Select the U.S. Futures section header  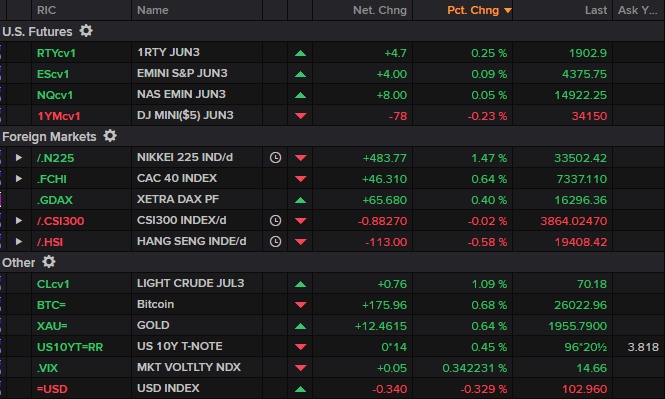click(37, 31)
